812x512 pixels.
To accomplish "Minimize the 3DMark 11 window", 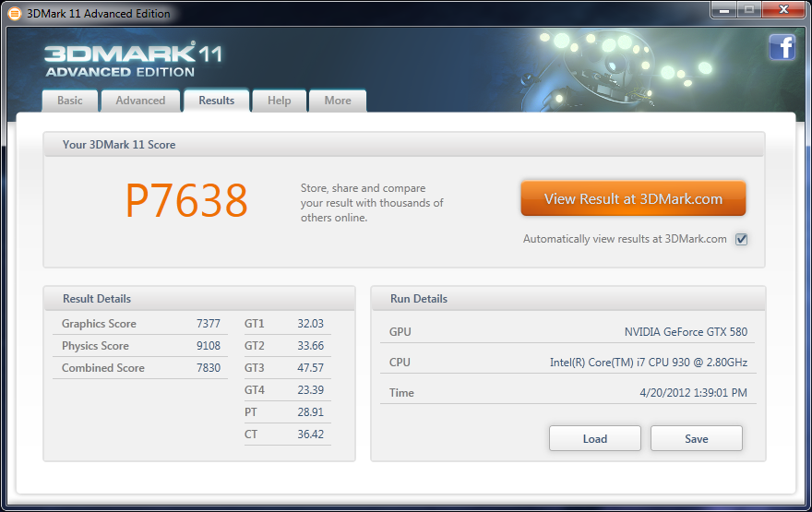I will (x=724, y=10).
